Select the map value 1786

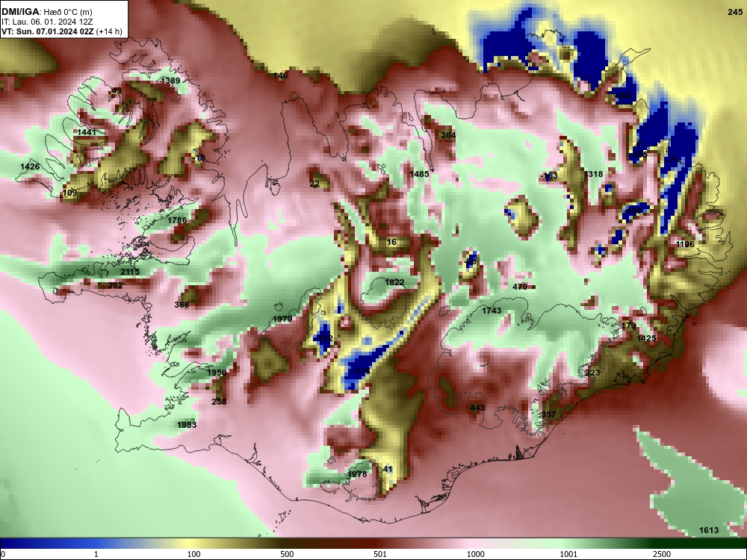point(177,220)
